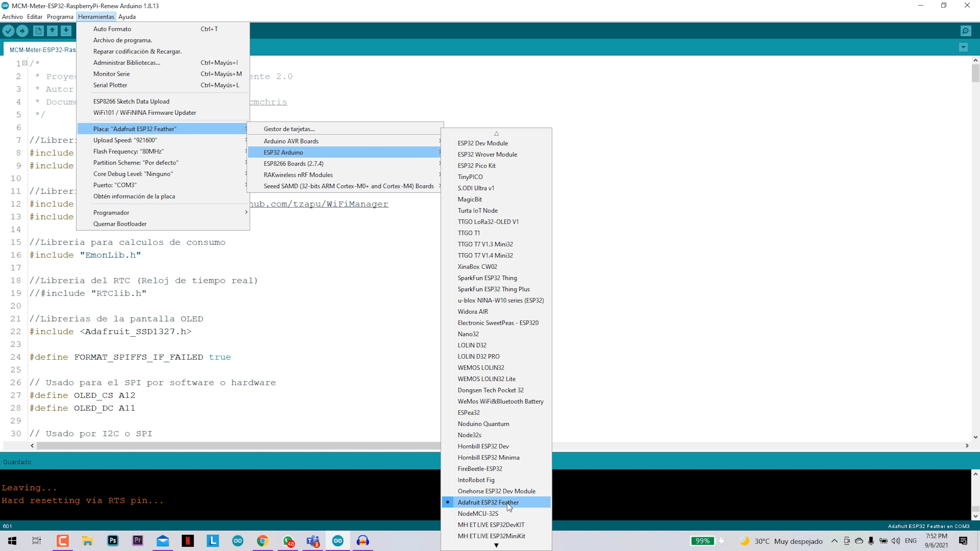Open the Ayuda menu

click(127, 16)
